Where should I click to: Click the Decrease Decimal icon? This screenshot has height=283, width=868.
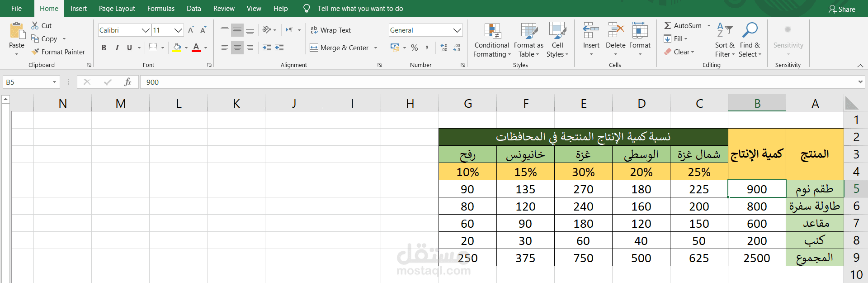[457, 48]
